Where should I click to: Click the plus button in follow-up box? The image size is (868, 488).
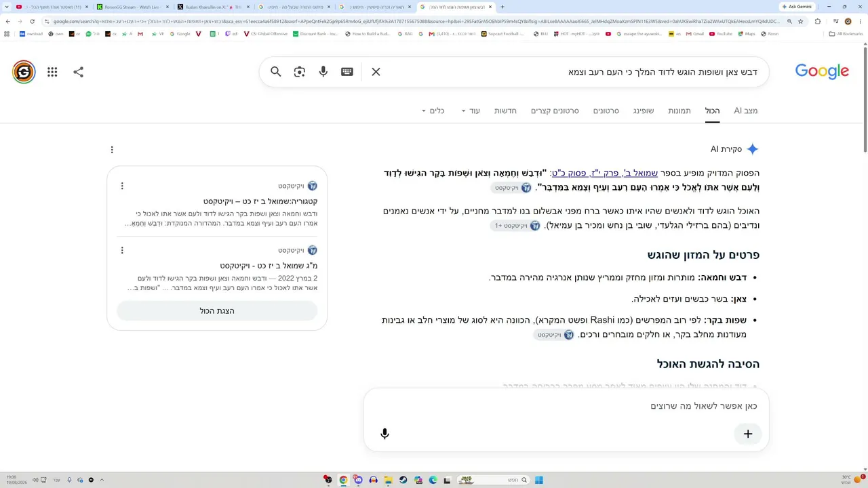point(748,434)
